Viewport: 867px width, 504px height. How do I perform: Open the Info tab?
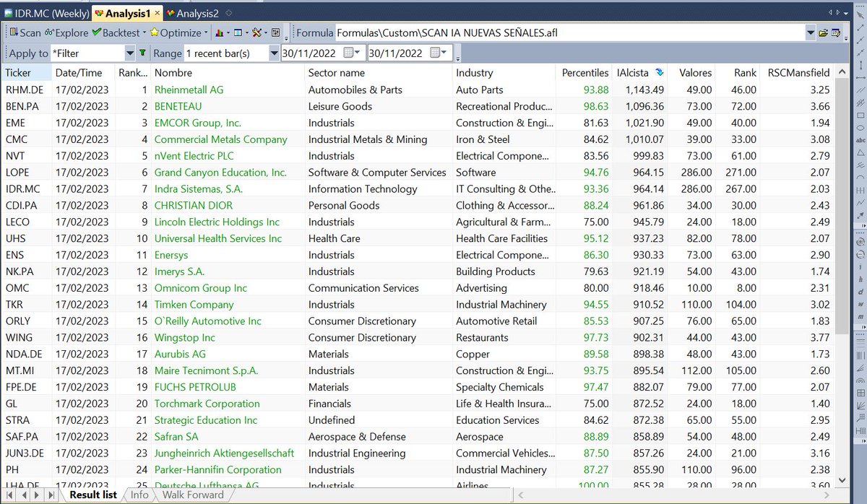pos(139,495)
